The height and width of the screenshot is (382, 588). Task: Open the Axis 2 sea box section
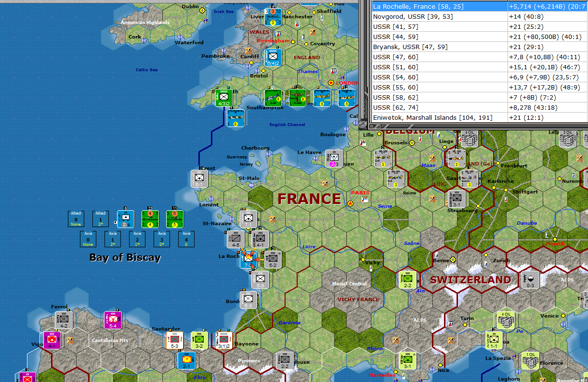(x=137, y=239)
